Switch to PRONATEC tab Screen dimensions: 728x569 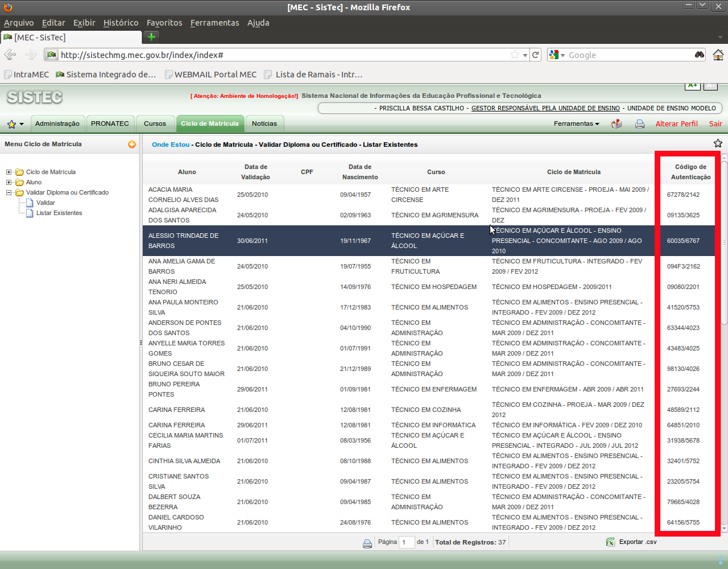coord(110,123)
